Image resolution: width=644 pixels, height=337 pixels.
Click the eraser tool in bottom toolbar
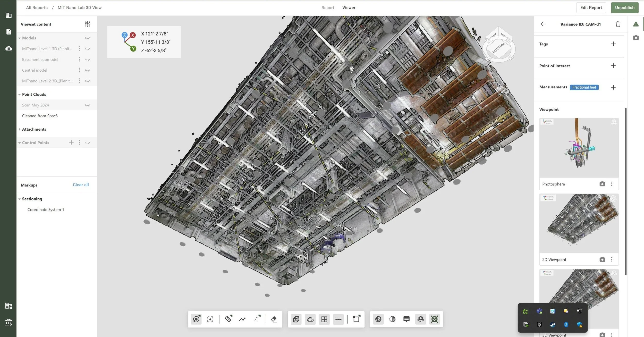(274, 319)
